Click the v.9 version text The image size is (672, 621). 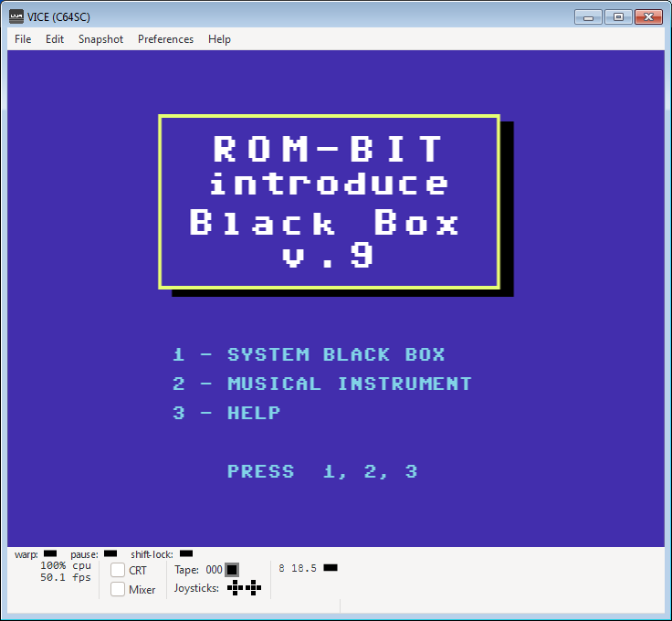328,254
